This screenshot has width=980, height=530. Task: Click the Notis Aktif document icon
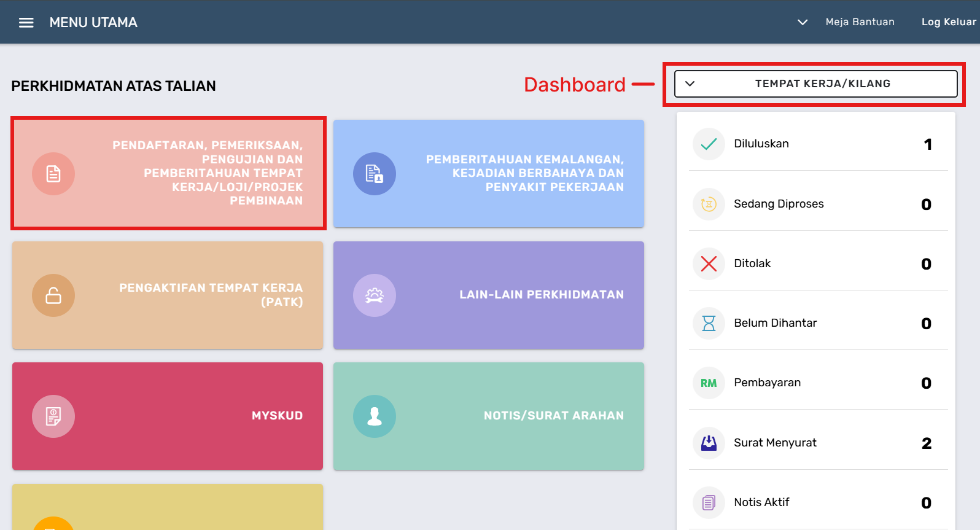[x=709, y=503]
